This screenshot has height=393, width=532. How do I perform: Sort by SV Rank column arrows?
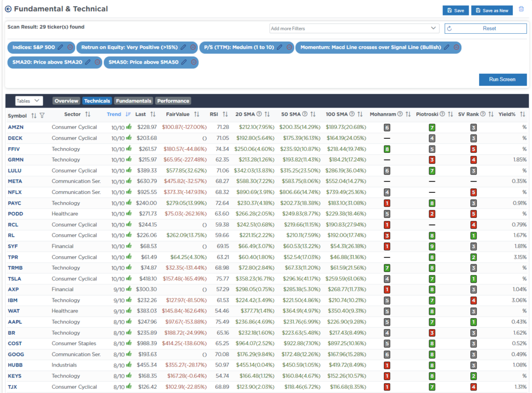(491, 114)
